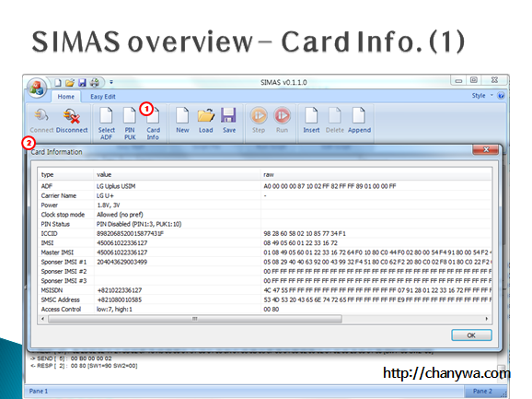Click the Pane 1 status bar entry

point(39,392)
